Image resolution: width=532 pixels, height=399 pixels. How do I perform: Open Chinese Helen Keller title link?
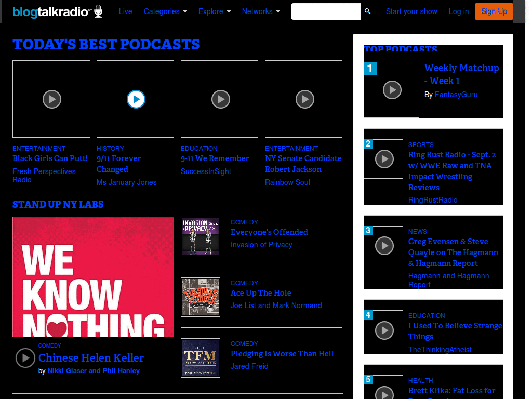click(x=91, y=357)
